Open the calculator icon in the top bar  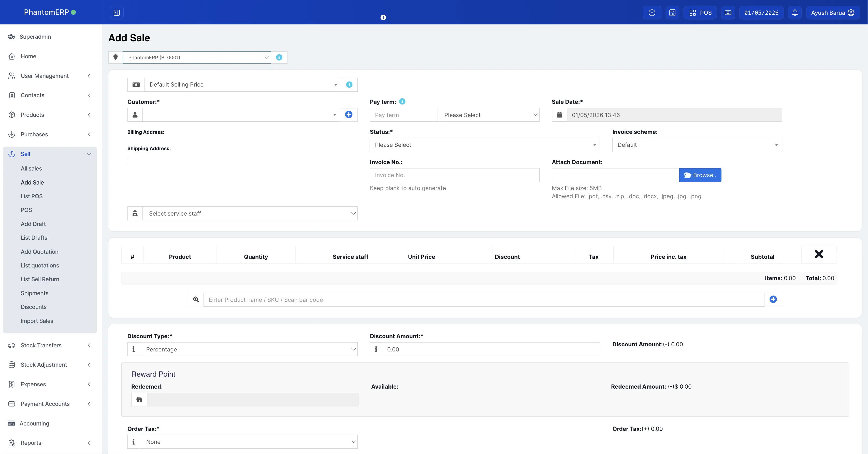pos(672,12)
